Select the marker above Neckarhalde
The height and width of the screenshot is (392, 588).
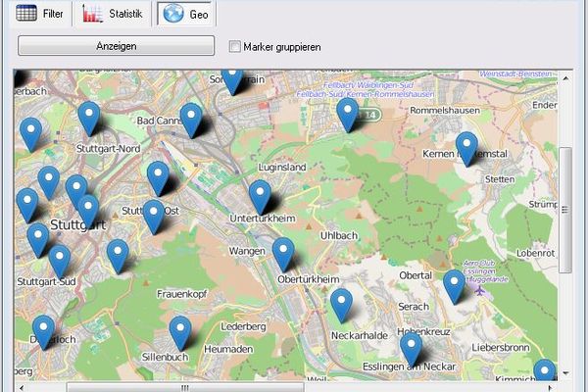(x=342, y=306)
